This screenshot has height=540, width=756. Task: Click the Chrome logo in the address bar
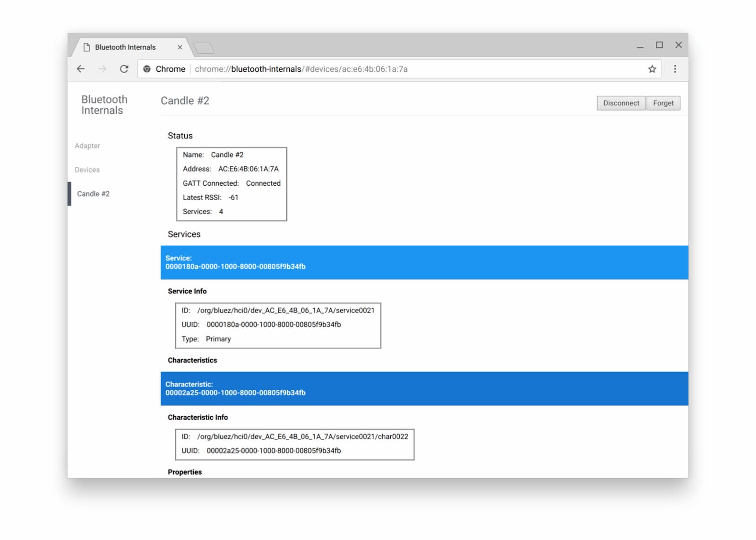pyautogui.click(x=146, y=69)
